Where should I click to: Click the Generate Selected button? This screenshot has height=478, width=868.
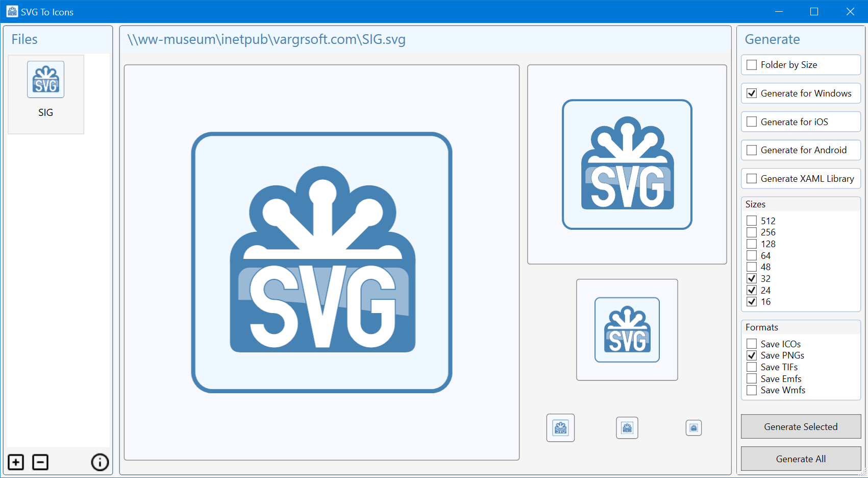(801, 426)
